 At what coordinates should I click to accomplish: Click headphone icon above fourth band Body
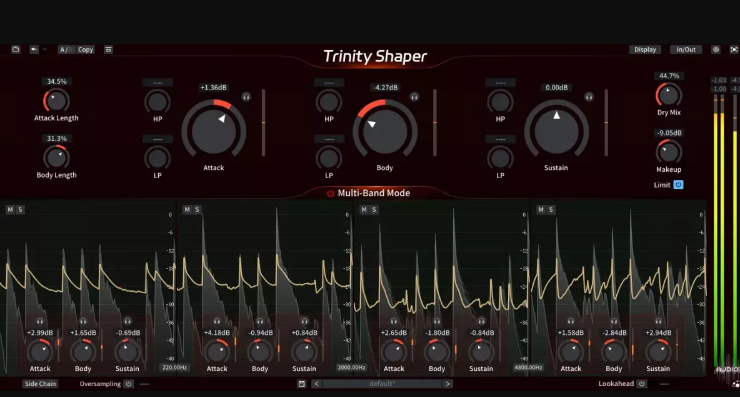point(614,321)
